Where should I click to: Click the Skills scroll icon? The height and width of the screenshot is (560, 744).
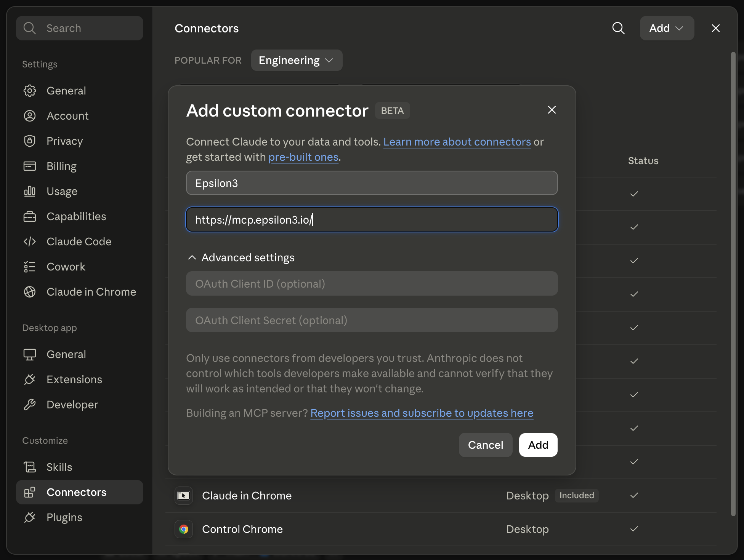click(x=30, y=467)
